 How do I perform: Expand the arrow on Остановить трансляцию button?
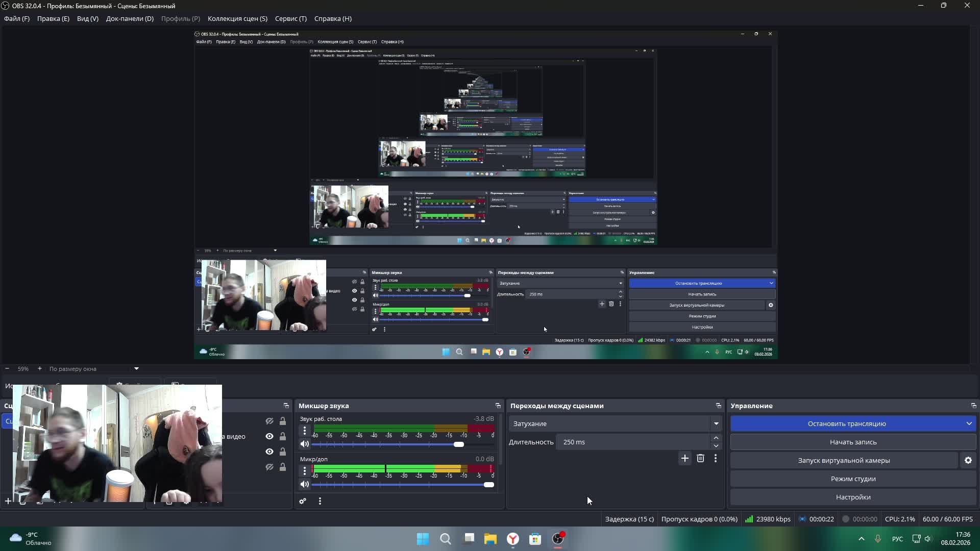[x=968, y=423]
